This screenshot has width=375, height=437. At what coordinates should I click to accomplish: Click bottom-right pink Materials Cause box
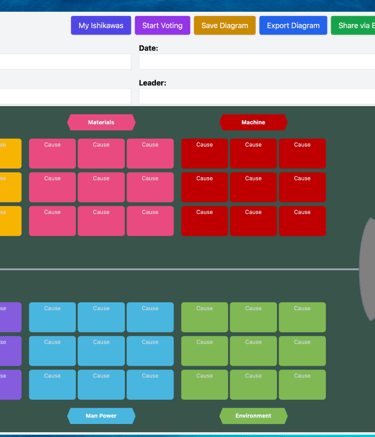[x=150, y=221]
